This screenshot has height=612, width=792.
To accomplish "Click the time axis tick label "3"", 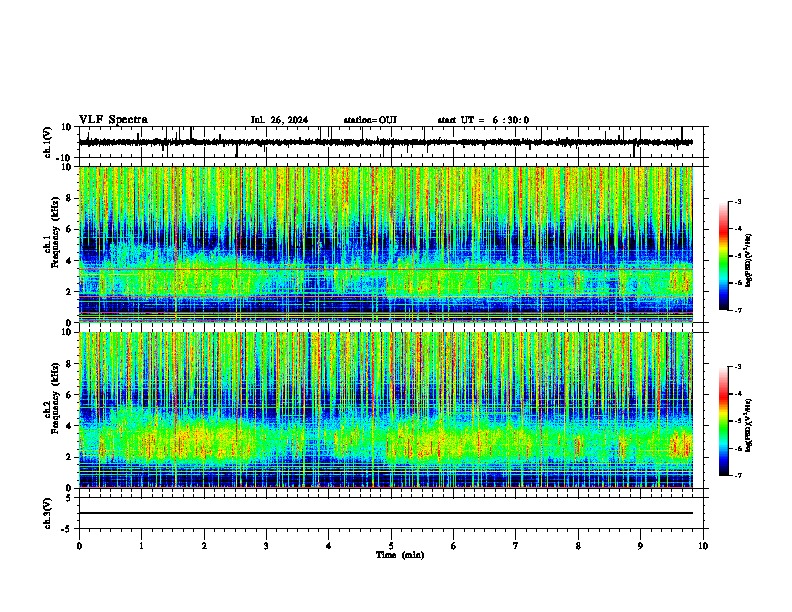I will click(x=266, y=546).
